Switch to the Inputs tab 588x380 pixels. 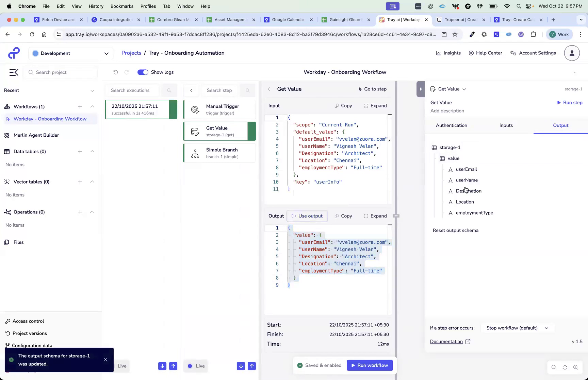coord(506,125)
